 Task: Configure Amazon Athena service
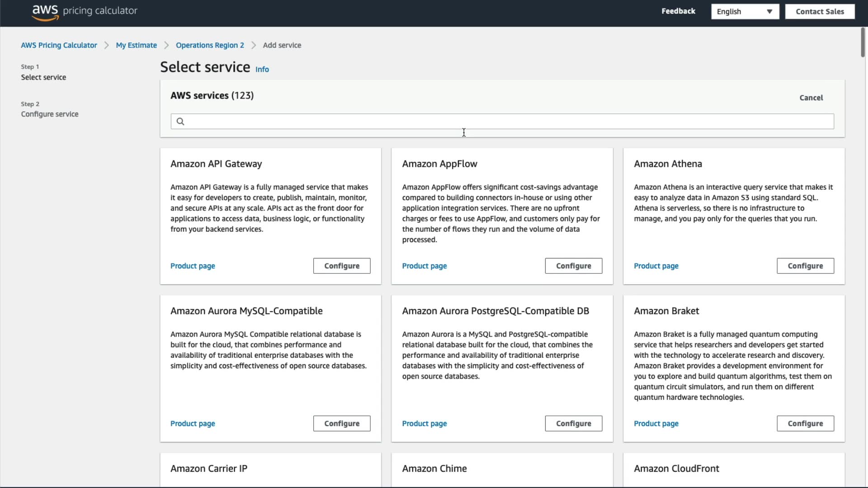coord(805,266)
